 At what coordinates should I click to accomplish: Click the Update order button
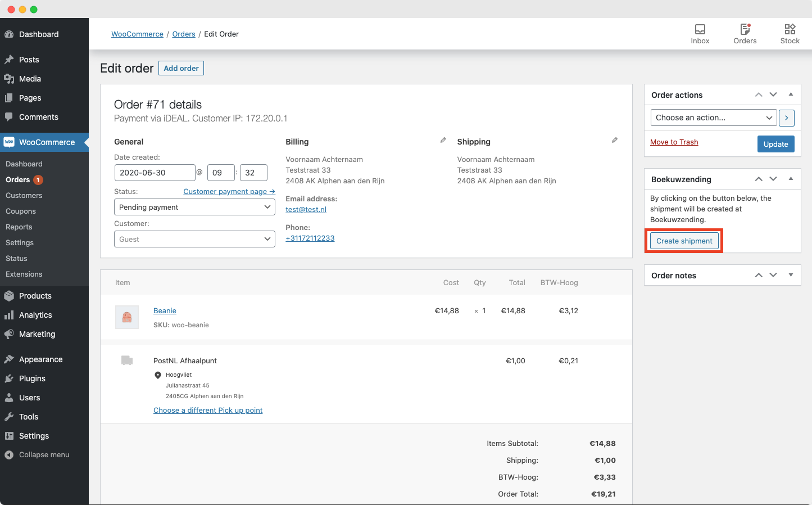pos(775,144)
